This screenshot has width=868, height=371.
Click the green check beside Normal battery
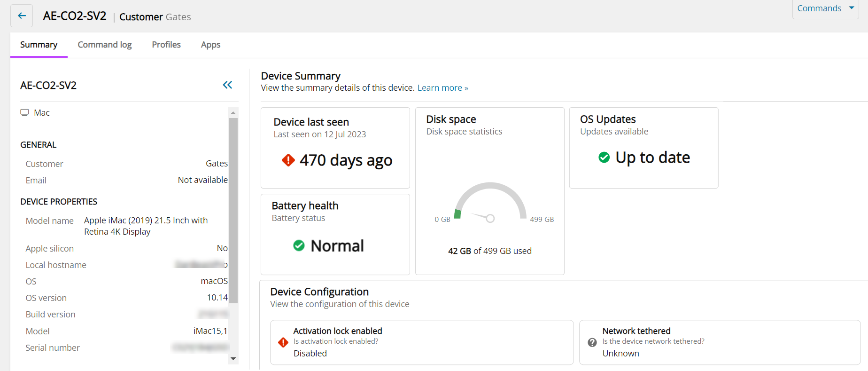(x=299, y=245)
